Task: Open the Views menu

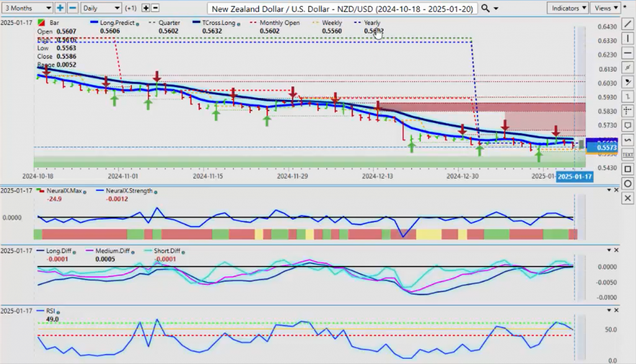Action: (x=606, y=8)
